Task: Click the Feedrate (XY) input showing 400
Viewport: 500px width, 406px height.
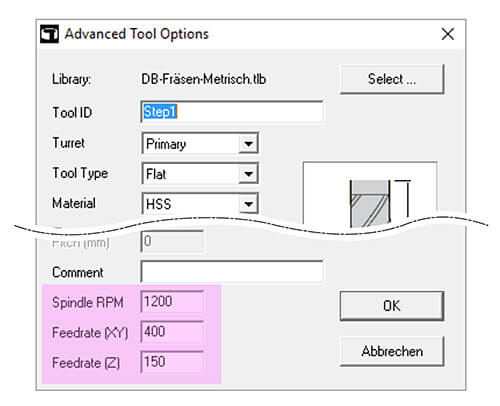Action: coord(172,332)
